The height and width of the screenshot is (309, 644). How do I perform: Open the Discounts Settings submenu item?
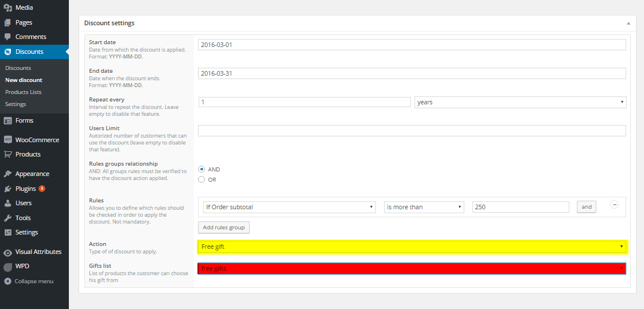pos(15,104)
